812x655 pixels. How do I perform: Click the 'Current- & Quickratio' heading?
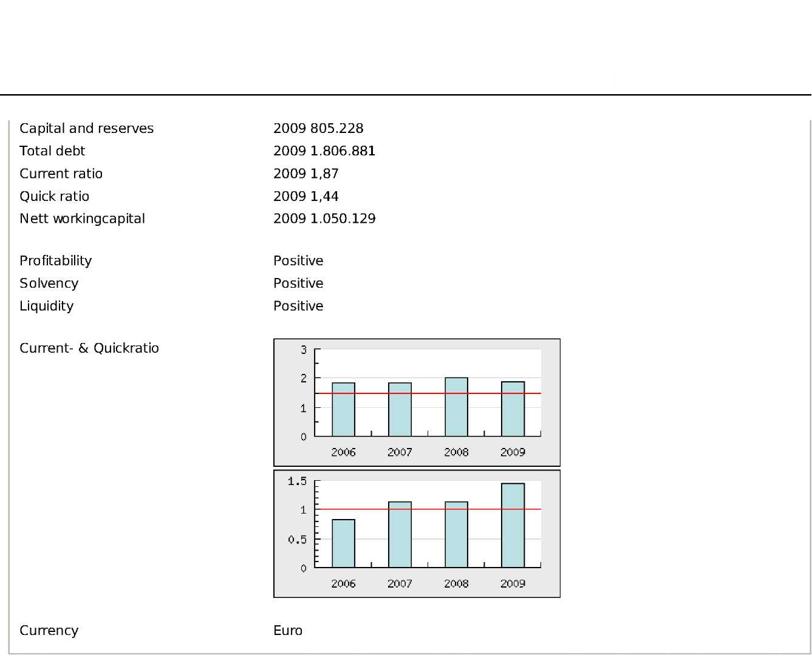tap(89, 348)
